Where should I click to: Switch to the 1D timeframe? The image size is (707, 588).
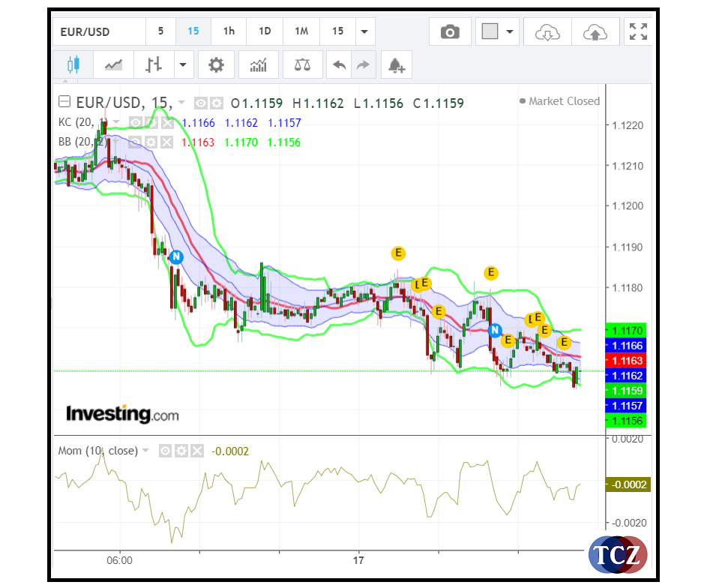[265, 31]
